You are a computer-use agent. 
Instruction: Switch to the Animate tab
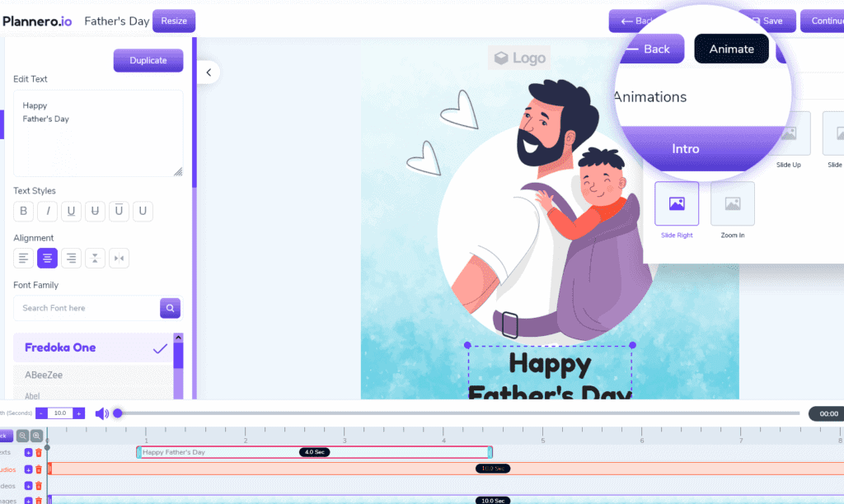pos(730,49)
